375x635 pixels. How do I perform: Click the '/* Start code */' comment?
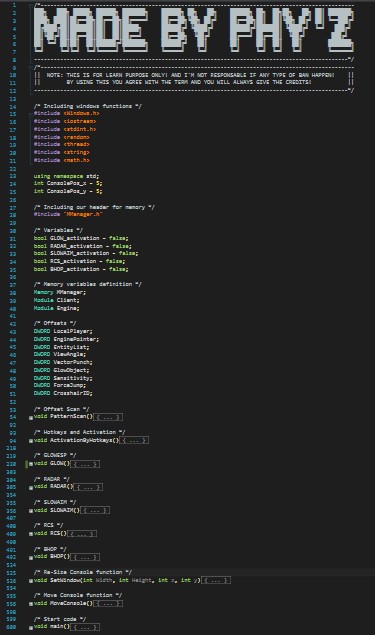point(60,619)
